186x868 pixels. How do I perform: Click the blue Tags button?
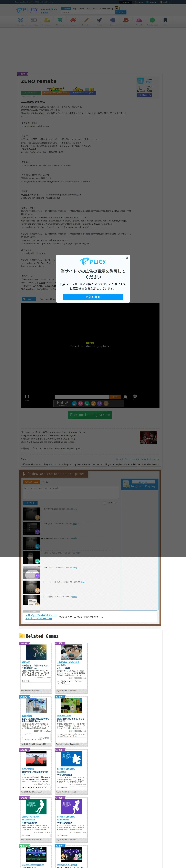point(29,299)
